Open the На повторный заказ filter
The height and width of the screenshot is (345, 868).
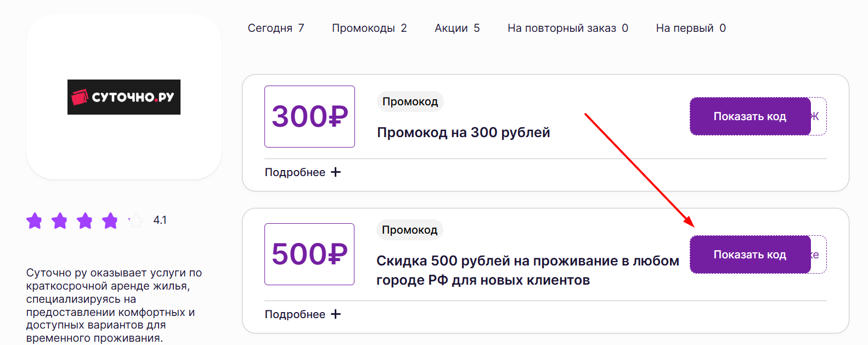pos(567,28)
